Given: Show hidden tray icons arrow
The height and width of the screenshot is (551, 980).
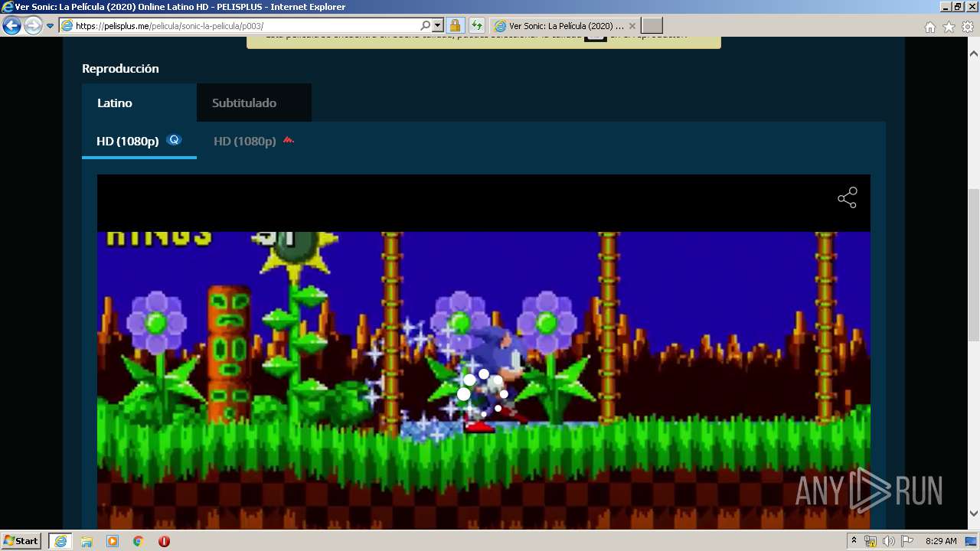Looking at the screenshot, I should click(854, 541).
